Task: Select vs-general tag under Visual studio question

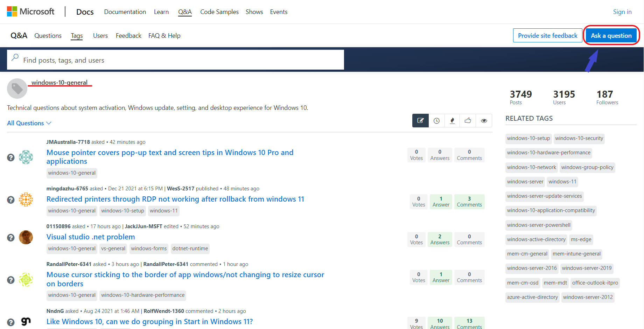Action: pos(113,248)
